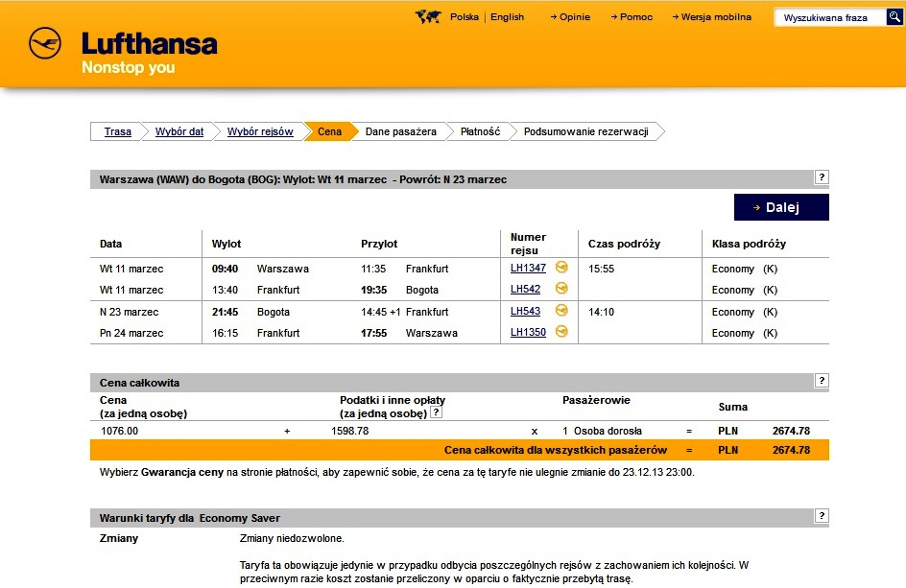Click the Dane pasażera step

[401, 131]
